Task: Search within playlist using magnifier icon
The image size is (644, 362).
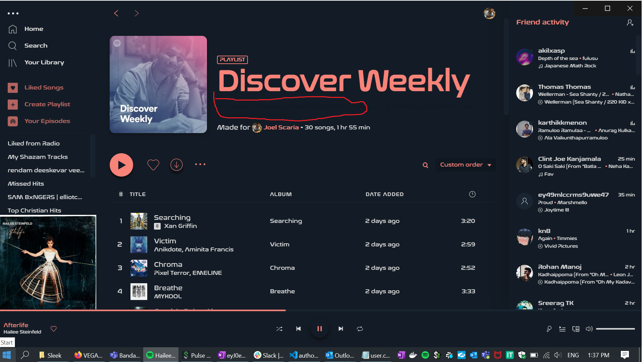Action: (425, 165)
